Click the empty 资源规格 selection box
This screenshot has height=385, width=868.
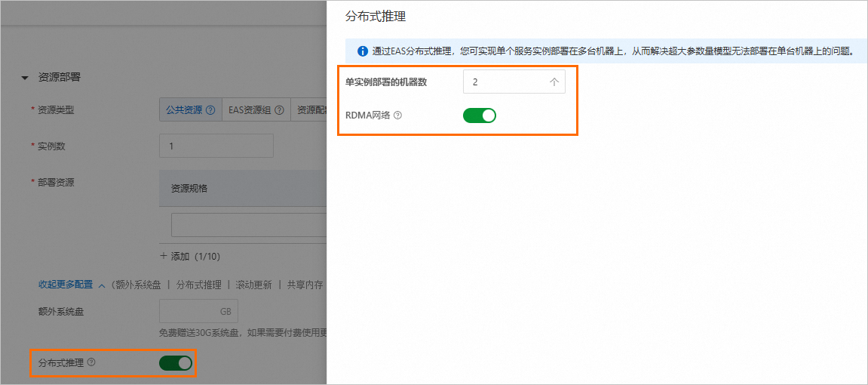tap(249, 225)
